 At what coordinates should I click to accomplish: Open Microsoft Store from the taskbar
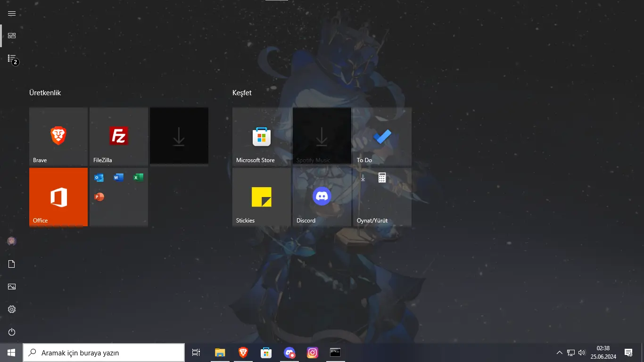(266, 353)
